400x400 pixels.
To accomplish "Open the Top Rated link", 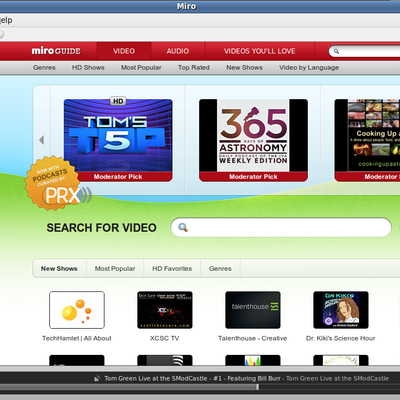I will point(194,68).
